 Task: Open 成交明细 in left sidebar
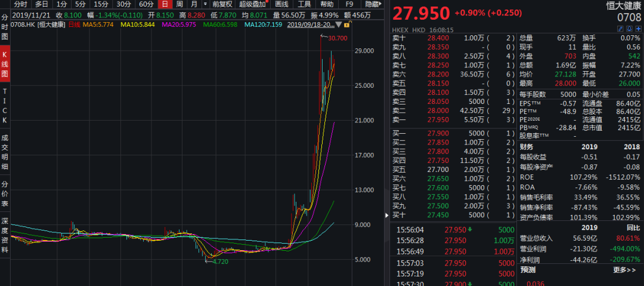[5, 152]
